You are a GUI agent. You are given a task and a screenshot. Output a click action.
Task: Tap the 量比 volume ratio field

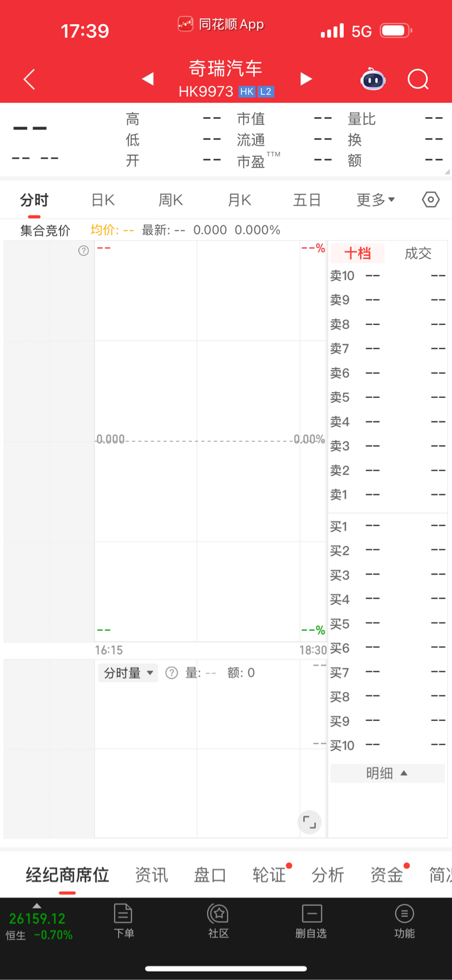tap(395, 119)
